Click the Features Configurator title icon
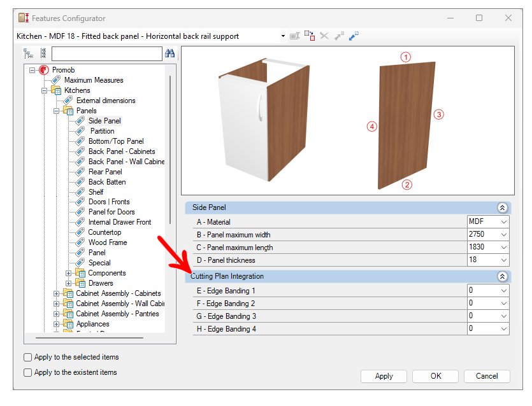 coord(24,18)
